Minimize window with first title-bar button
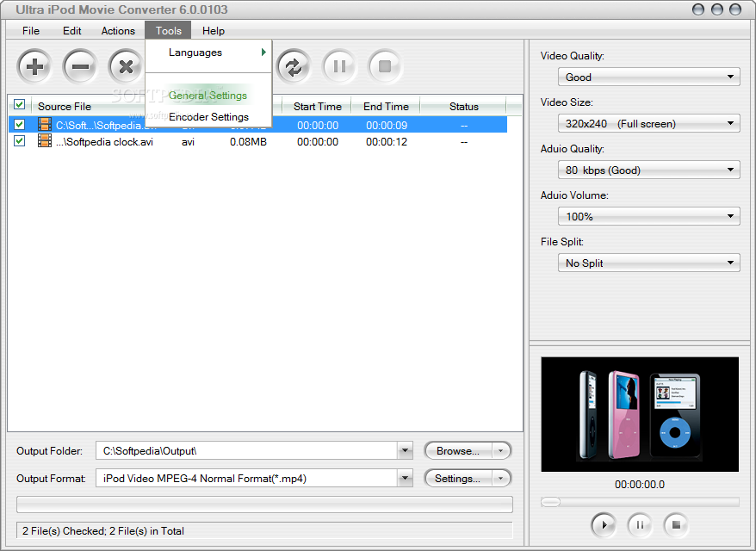 pyautogui.click(x=698, y=9)
